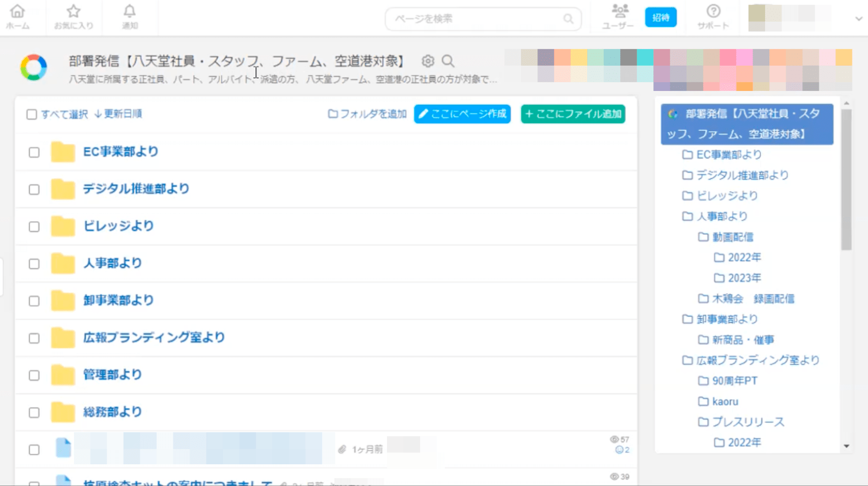868x486 pixels.
Task: Click ここにファイル追加 button
Action: click(573, 114)
